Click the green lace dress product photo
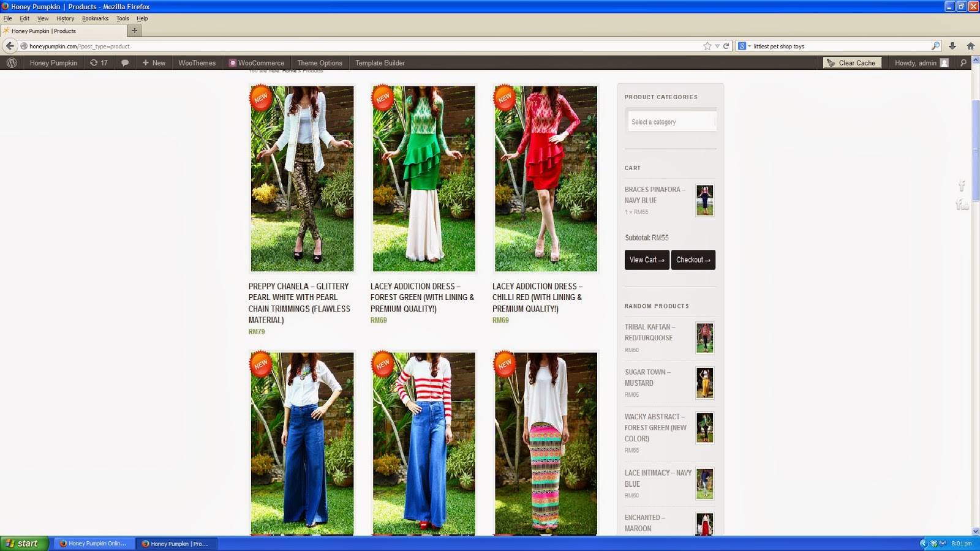The image size is (980, 551). 424,178
